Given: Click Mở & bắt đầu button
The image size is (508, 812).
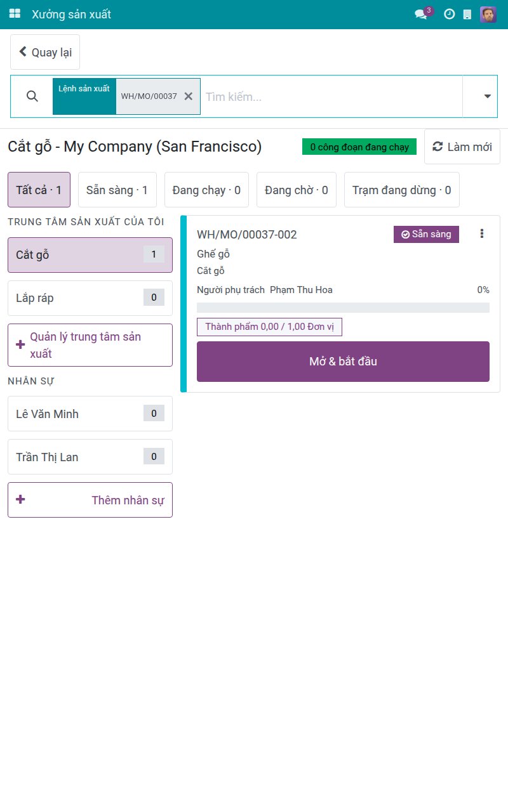Looking at the screenshot, I should pos(343,362).
